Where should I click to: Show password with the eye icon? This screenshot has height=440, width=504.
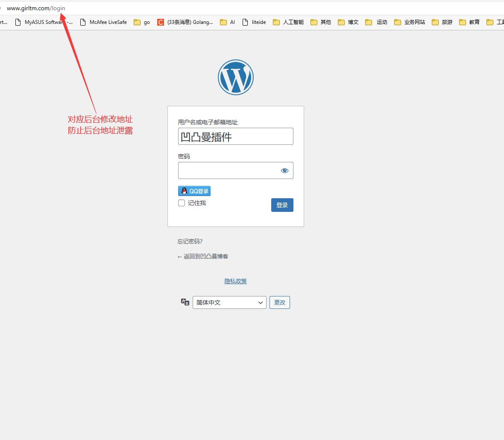(x=284, y=170)
